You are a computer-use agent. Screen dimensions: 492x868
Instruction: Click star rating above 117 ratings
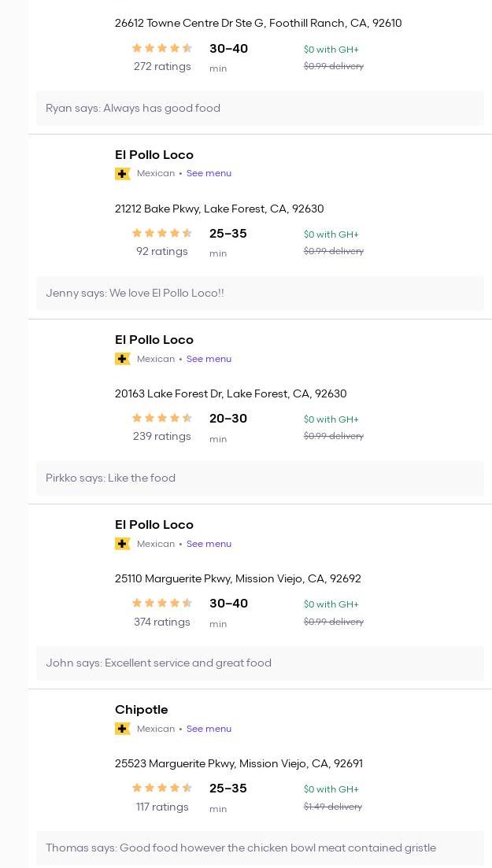(162, 789)
